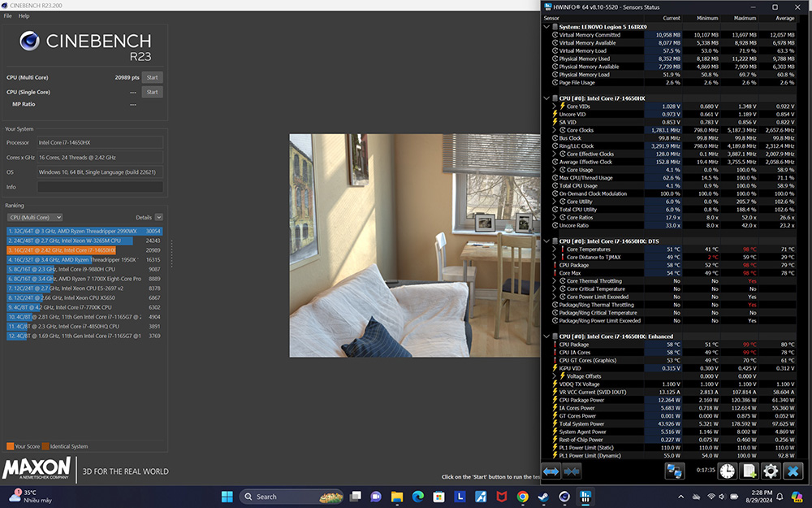
Task: Expand the Core Clocks row
Action: (x=554, y=130)
